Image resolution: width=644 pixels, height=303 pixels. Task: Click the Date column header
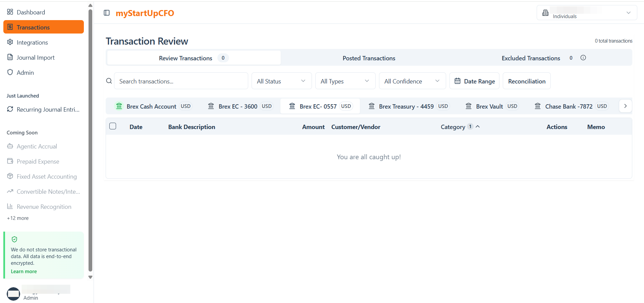click(136, 127)
